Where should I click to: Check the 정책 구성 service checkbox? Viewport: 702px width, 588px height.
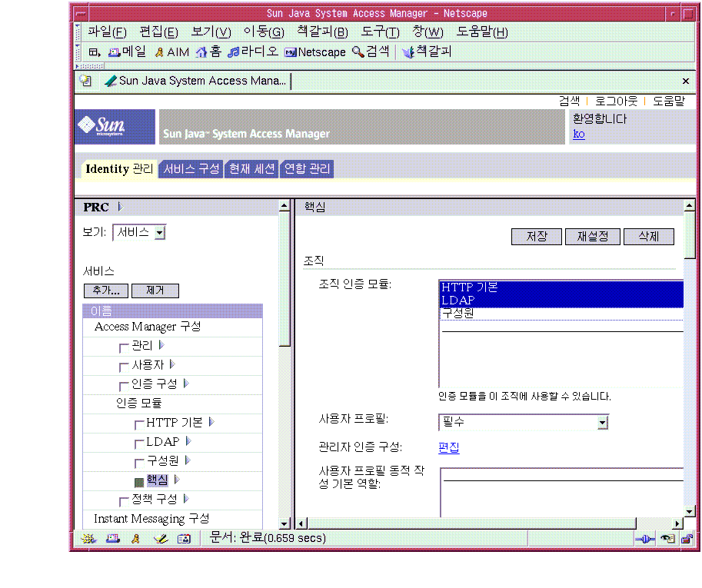(x=124, y=501)
